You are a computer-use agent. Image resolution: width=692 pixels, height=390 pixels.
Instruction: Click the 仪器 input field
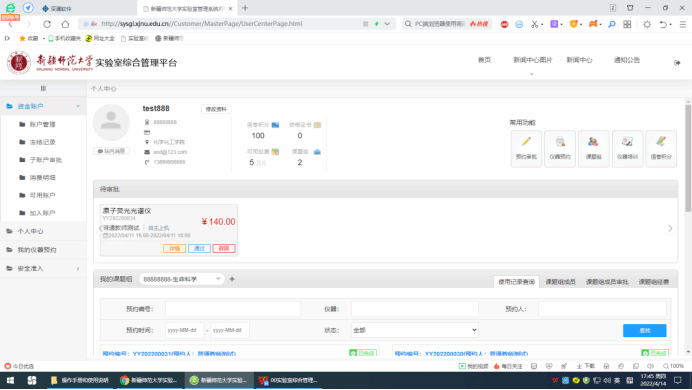[x=415, y=309]
